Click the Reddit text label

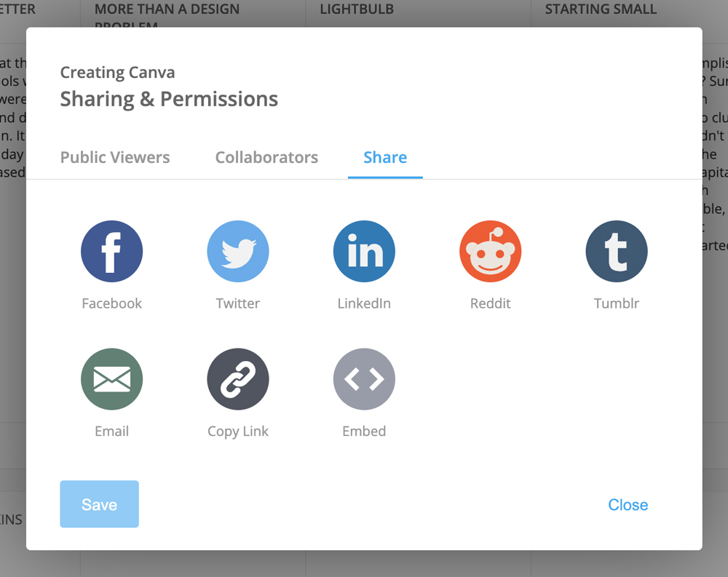(x=490, y=303)
